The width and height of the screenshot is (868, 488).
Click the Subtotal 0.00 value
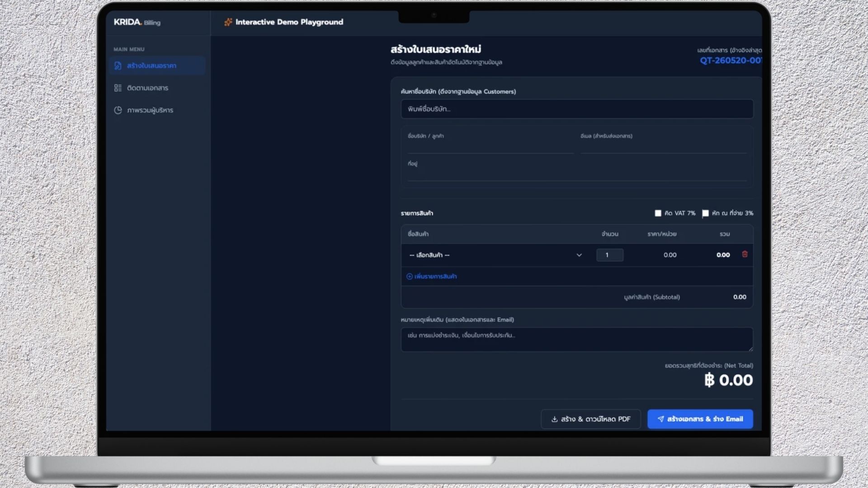pyautogui.click(x=740, y=297)
